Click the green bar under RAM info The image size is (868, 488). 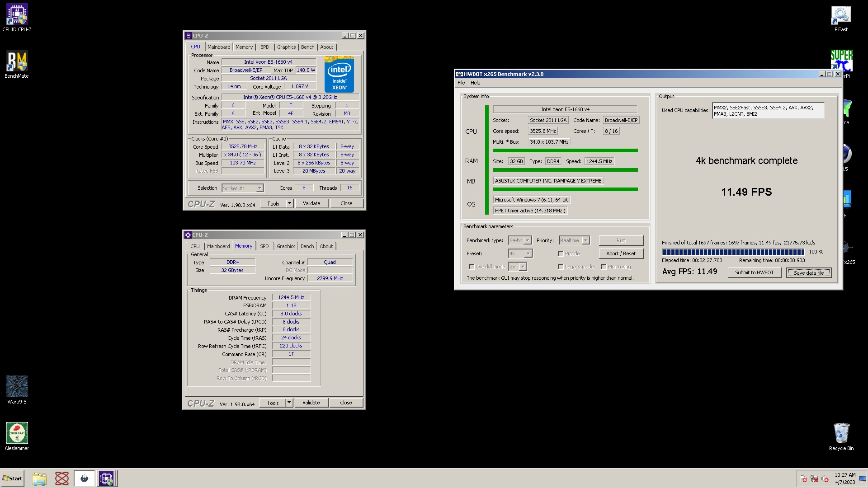coord(565,170)
